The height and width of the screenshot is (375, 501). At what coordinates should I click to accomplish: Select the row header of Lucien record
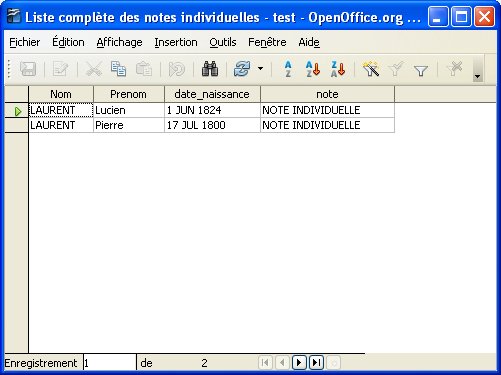point(16,110)
